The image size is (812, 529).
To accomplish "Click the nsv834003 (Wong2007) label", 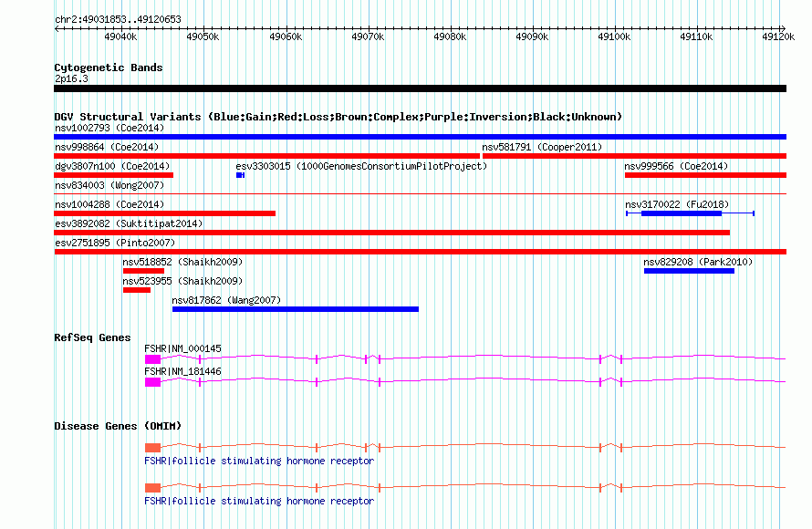I will 109,185.
